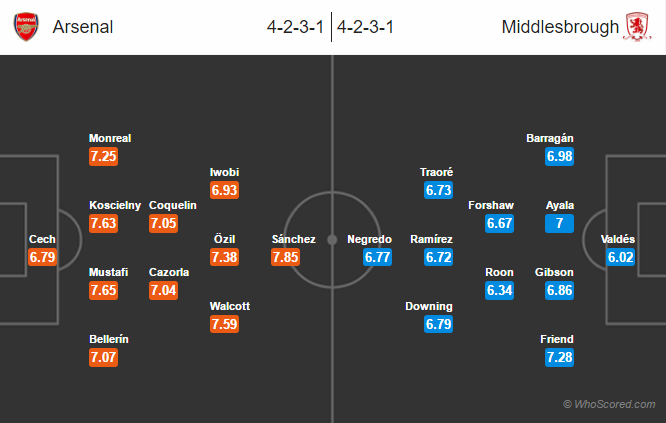The height and width of the screenshot is (423, 666).
Task: Click Koscielny's 7.63 rating badge
Action: point(104,223)
